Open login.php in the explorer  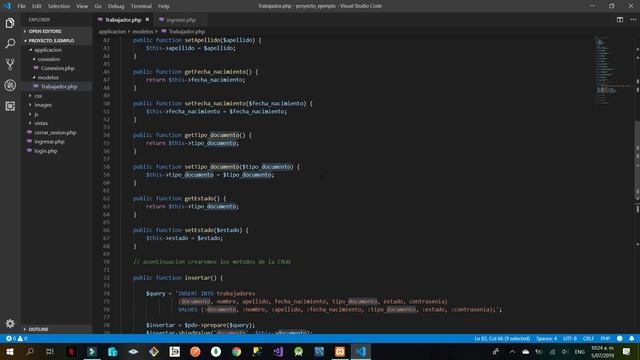[56, 151]
